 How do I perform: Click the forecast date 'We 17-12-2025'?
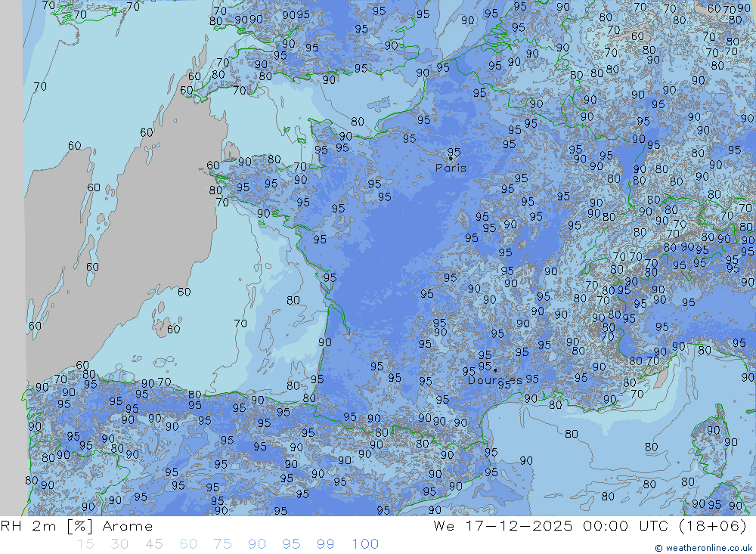tap(503, 525)
